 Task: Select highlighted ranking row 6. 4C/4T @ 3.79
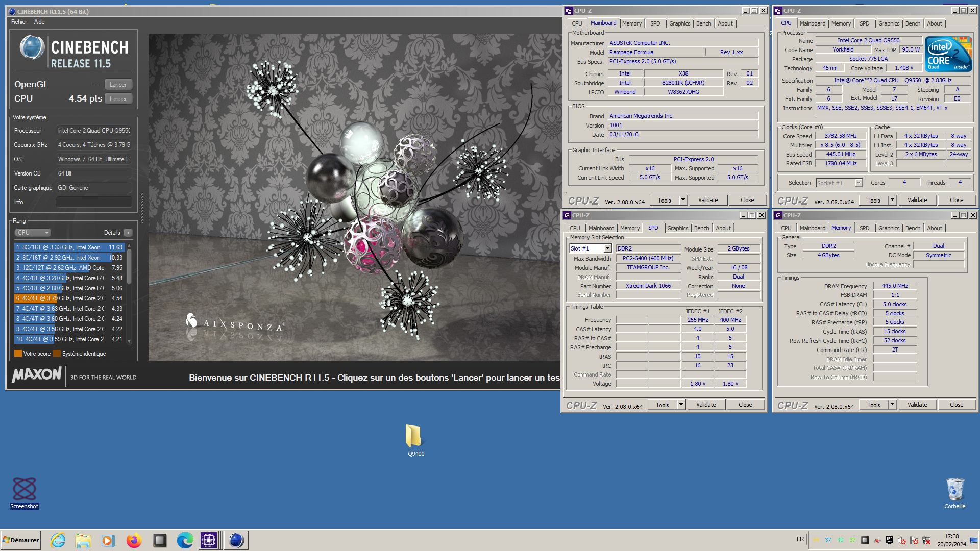pyautogui.click(x=69, y=298)
